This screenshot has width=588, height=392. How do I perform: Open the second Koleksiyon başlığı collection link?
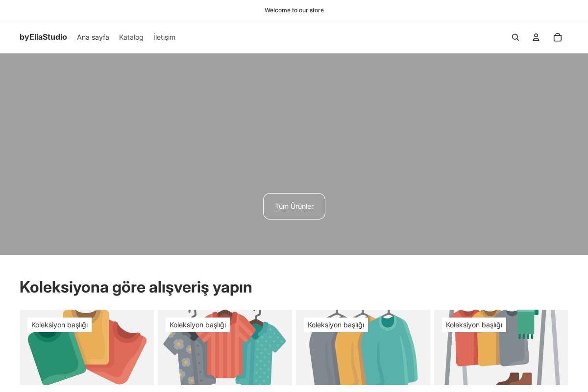coord(198,324)
